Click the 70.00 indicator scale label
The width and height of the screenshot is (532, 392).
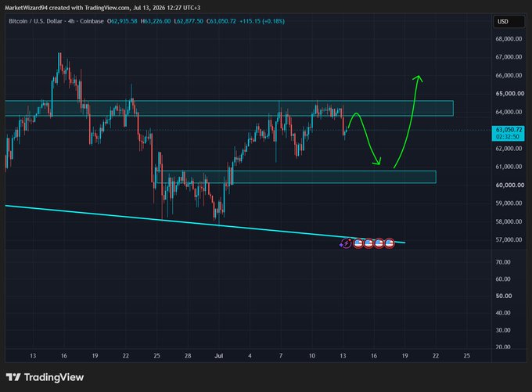click(503, 262)
